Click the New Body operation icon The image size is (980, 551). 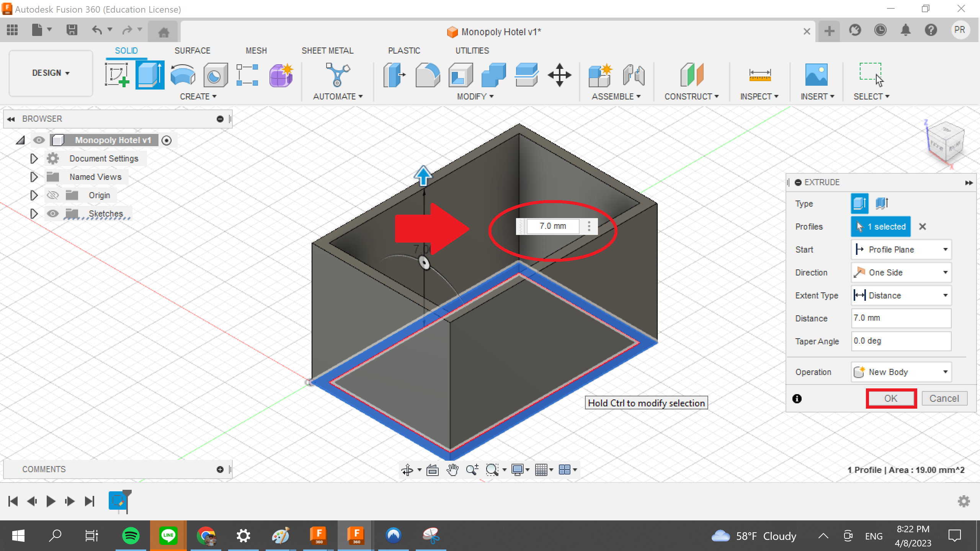click(859, 372)
